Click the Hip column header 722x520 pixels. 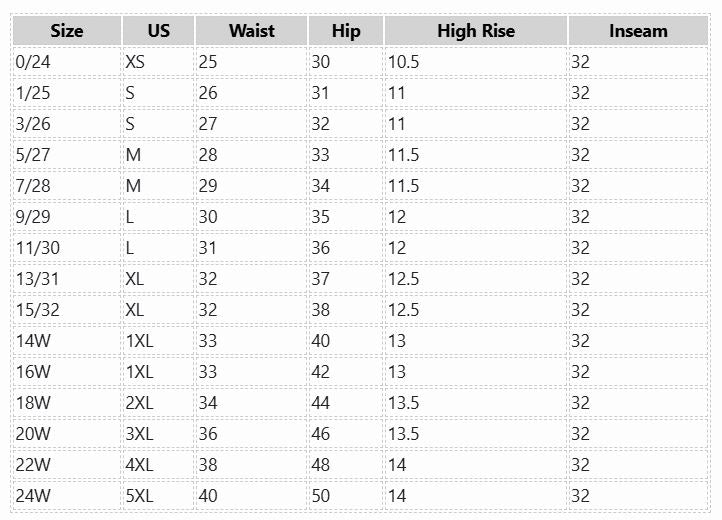point(345,31)
